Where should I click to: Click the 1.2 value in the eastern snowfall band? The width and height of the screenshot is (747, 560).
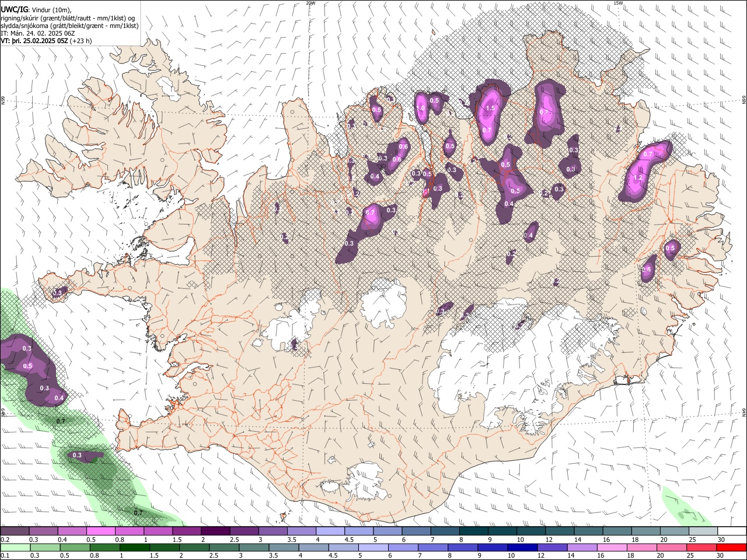[x=638, y=178]
